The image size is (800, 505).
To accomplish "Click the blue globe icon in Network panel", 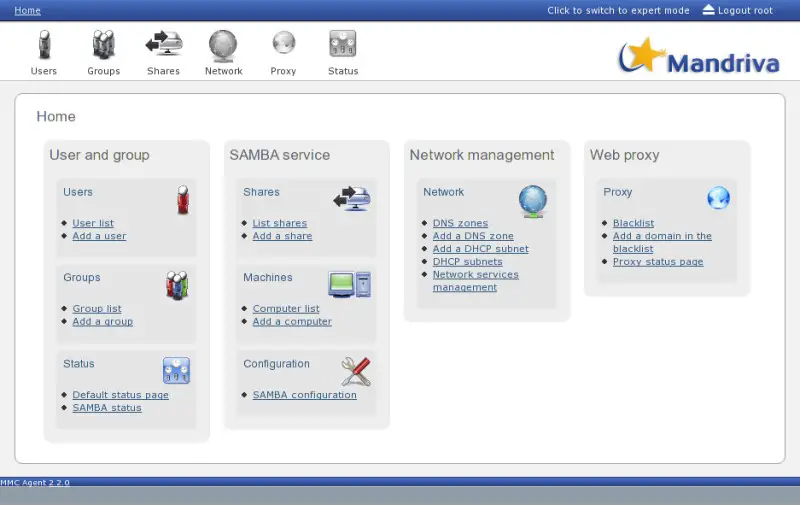I will [x=533, y=201].
